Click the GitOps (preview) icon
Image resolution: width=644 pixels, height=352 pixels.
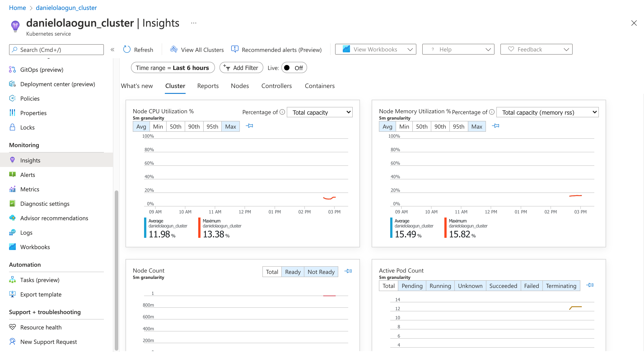coord(12,69)
